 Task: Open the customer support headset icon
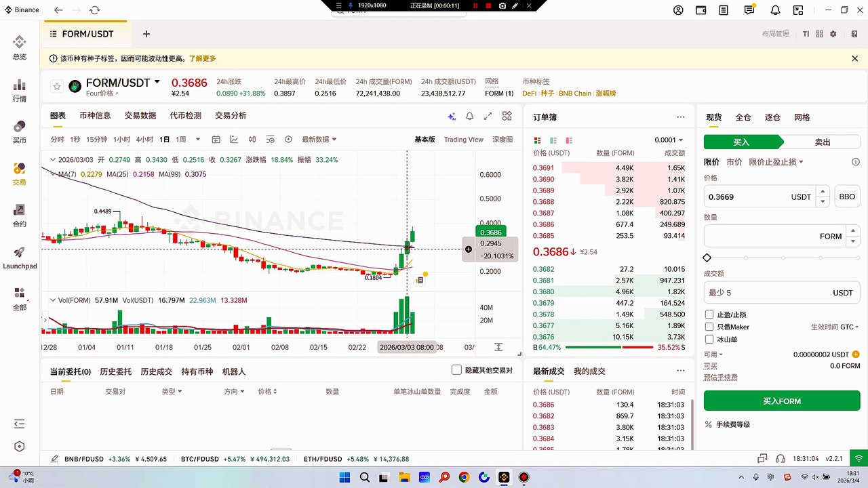click(x=781, y=459)
